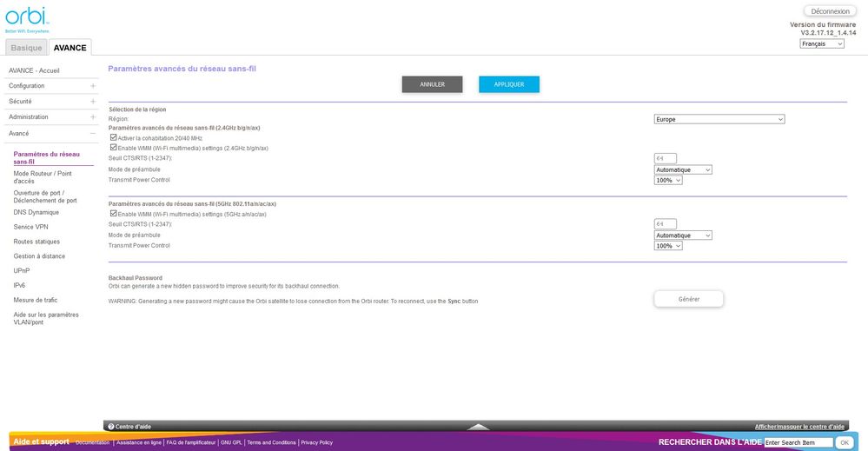Click Afficher/masquer le centre d'aide link
This screenshot has width=868, height=451.
pyautogui.click(x=799, y=427)
